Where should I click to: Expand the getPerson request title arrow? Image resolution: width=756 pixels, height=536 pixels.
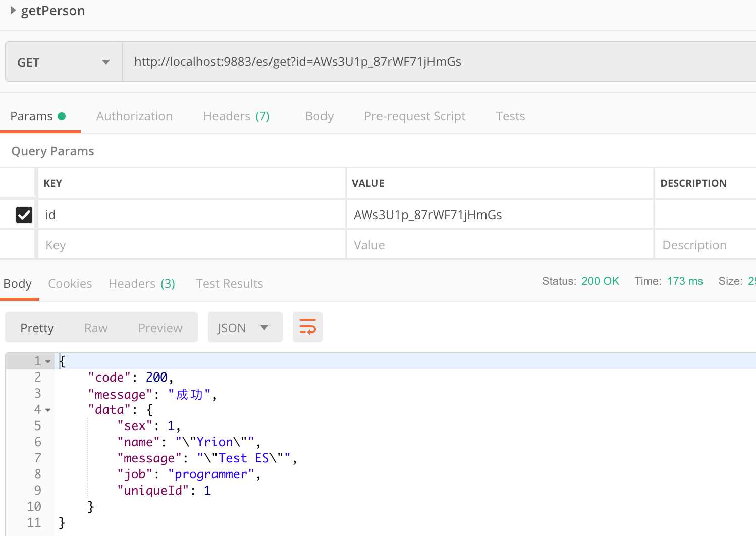(14, 10)
